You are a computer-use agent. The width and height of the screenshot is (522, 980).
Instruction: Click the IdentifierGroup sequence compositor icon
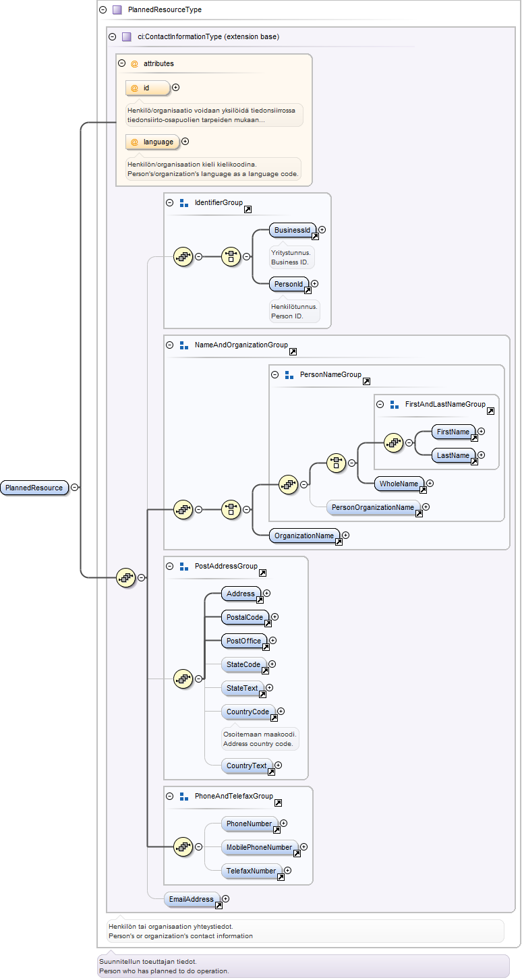pyautogui.click(x=183, y=257)
